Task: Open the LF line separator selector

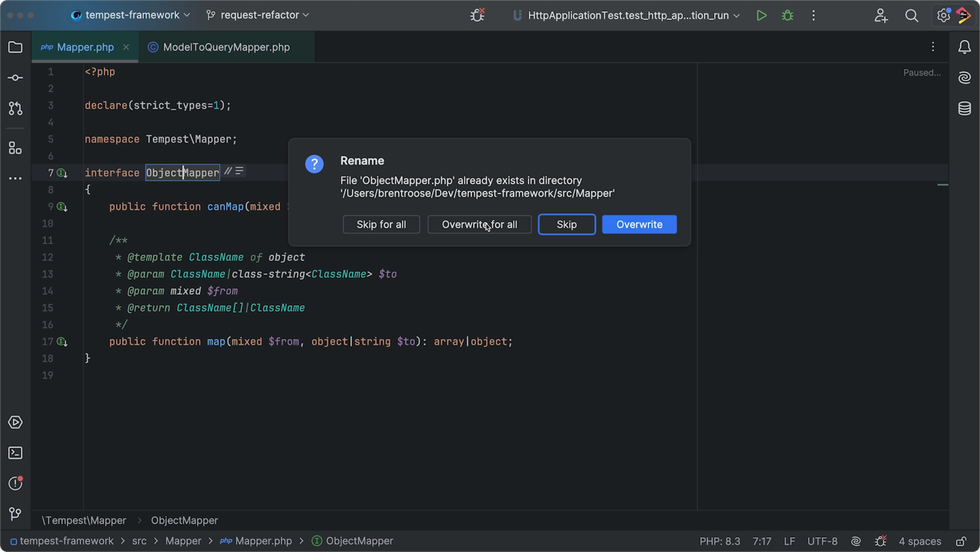Action: tap(790, 541)
